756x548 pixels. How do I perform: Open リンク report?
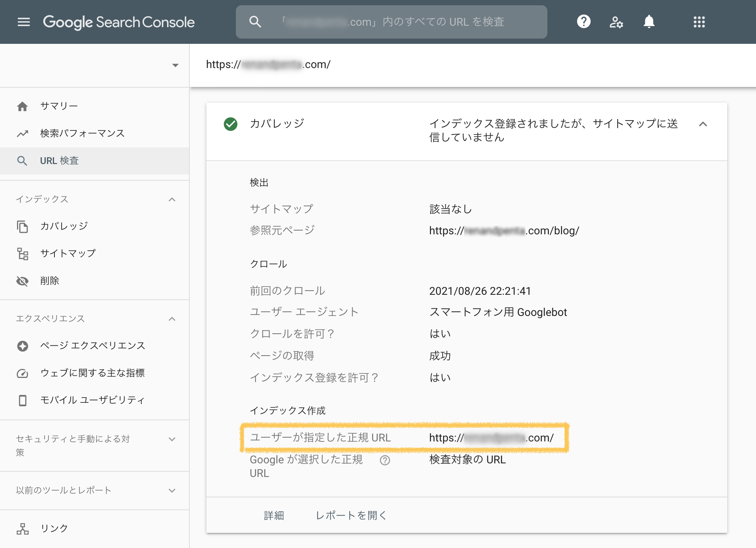(94, 528)
